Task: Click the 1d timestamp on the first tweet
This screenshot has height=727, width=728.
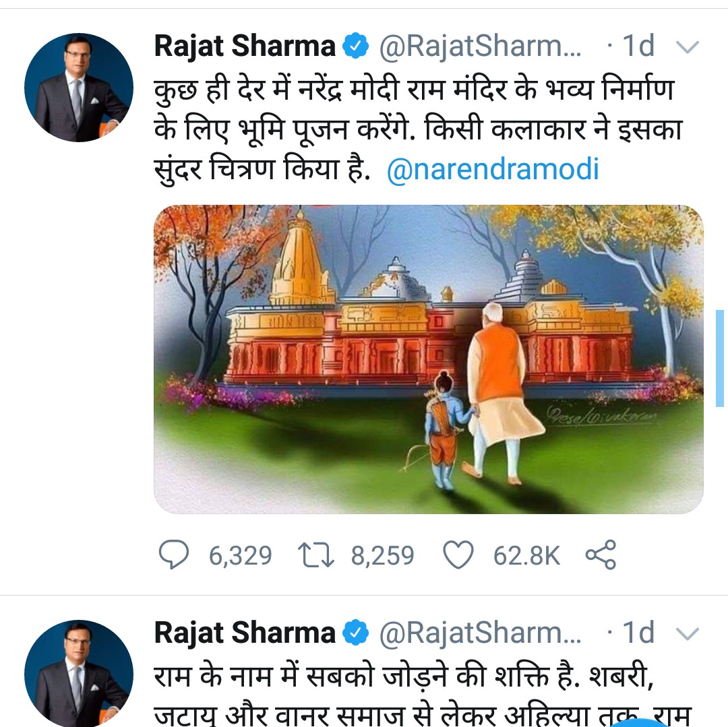Action: 638,46
